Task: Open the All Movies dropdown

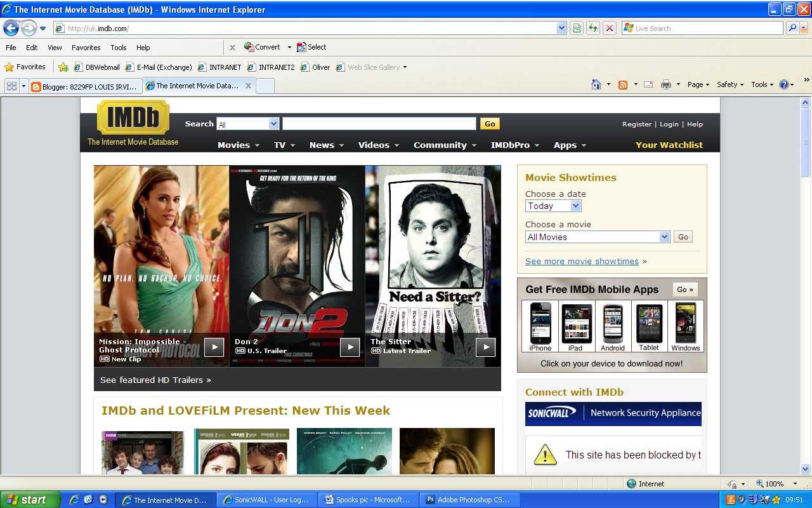Action: [598, 237]
